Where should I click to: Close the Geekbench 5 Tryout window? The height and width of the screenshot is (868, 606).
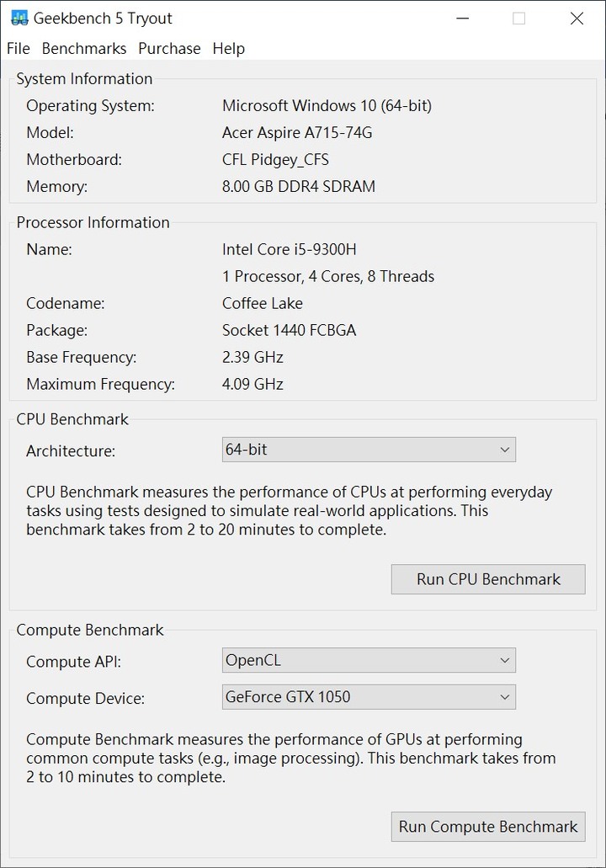pyautogui.click(x=577, y=19)
